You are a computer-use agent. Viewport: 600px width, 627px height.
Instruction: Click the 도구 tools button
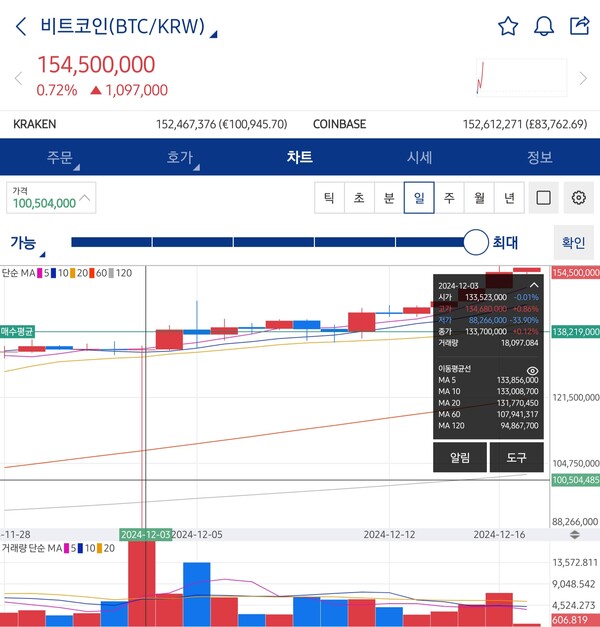pos(516,457)
